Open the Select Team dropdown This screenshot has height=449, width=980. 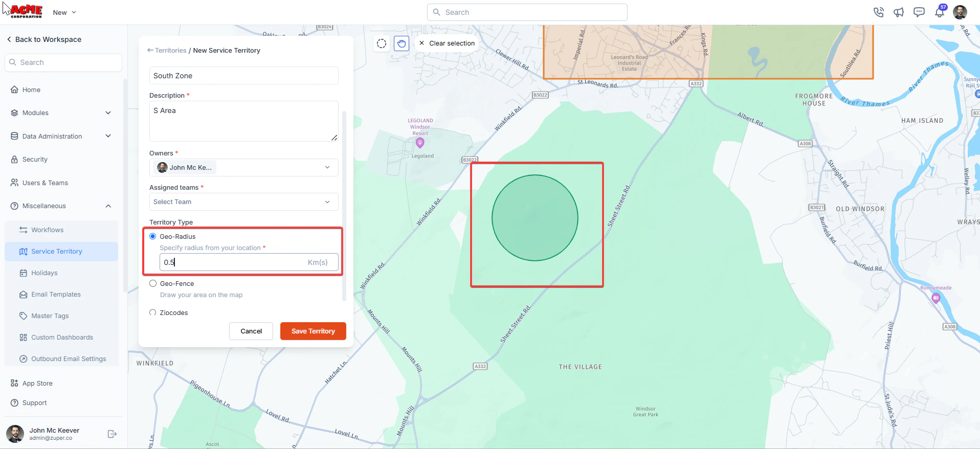pos(243,201)
